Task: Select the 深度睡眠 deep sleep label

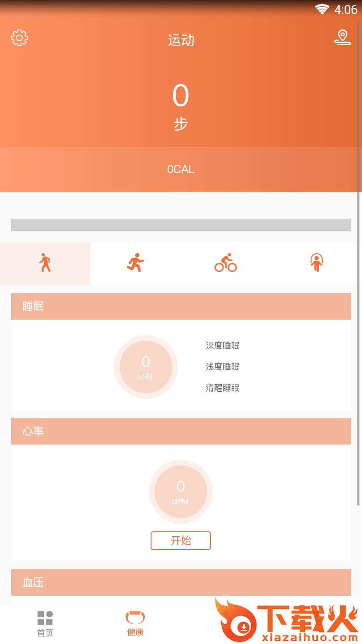Action: (x=223, y=346)
